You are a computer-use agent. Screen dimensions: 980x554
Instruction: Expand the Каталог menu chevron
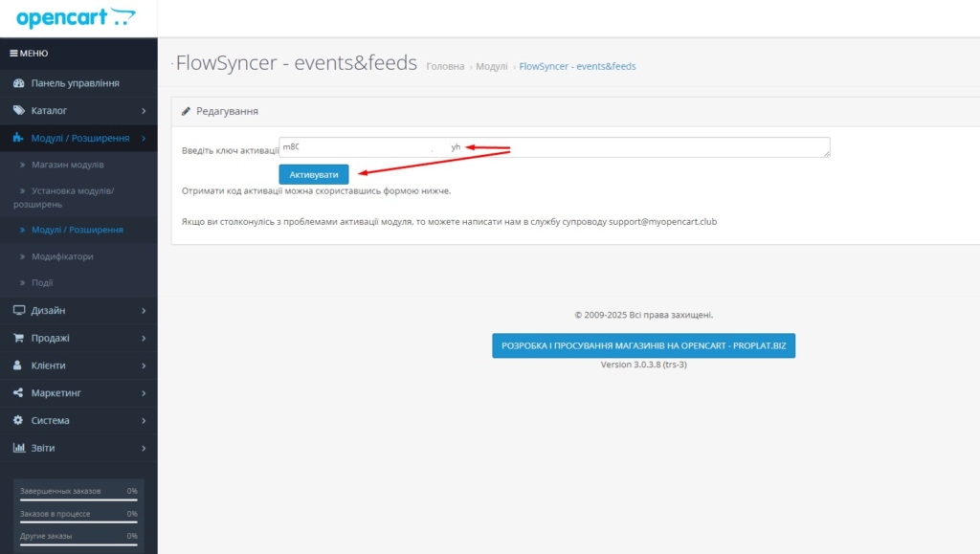pyautogui.click(x=143, y=111)
